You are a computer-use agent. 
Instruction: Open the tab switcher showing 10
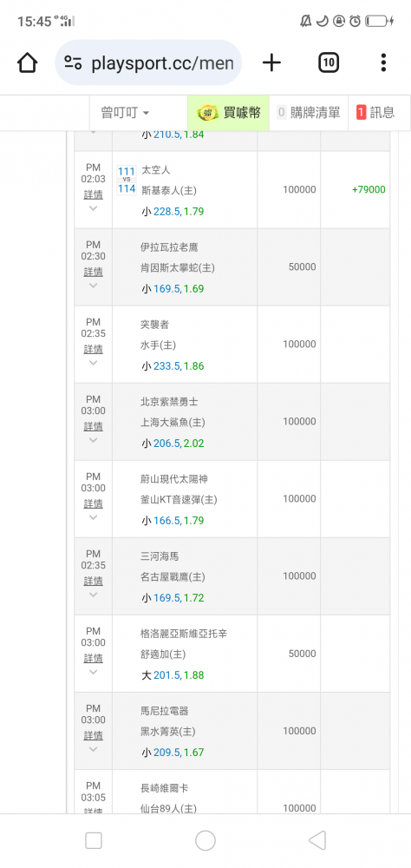click(x=329, y=62)
